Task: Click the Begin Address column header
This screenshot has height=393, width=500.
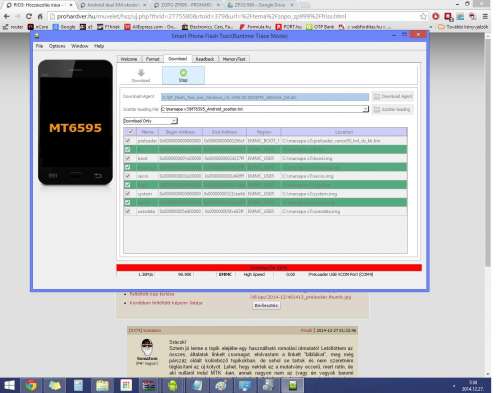Action: 180,132
